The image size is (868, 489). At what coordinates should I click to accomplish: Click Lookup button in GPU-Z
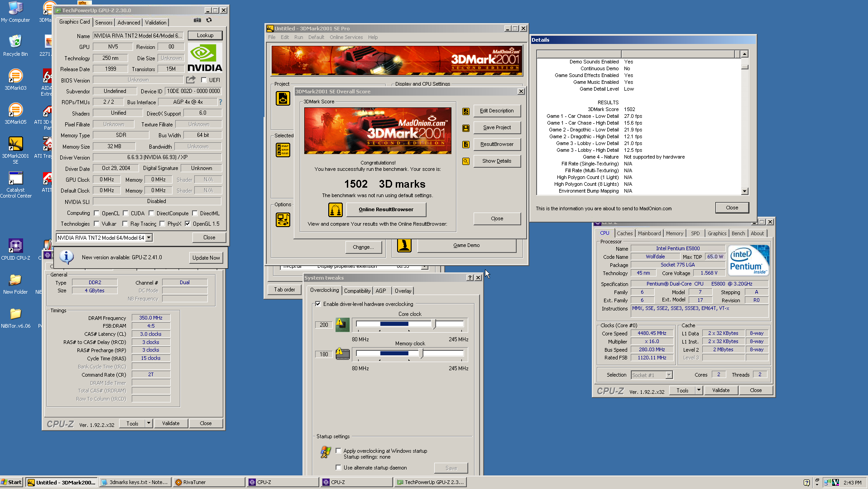coord(205,35)
